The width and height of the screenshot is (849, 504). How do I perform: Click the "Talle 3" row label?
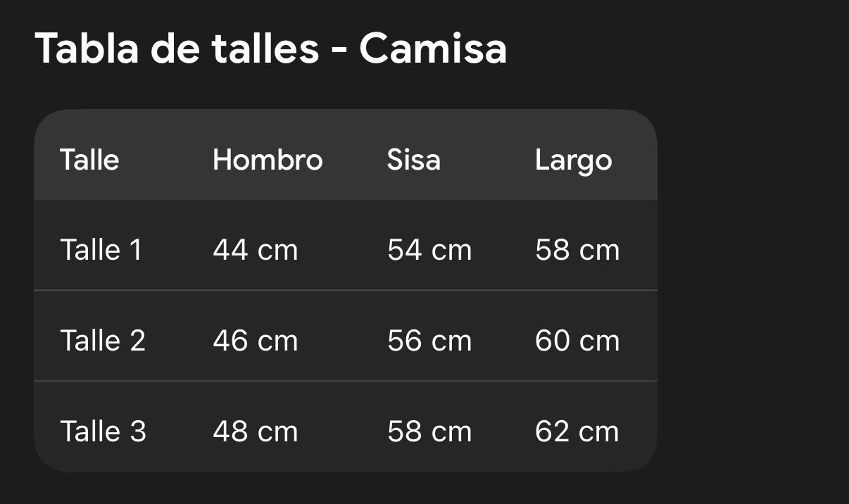pyautogui.click(x=103, y=431)
